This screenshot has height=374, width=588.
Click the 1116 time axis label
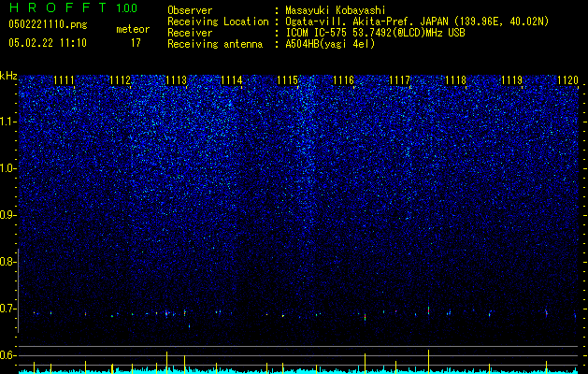pyautogui.click(x=343, y=80)
